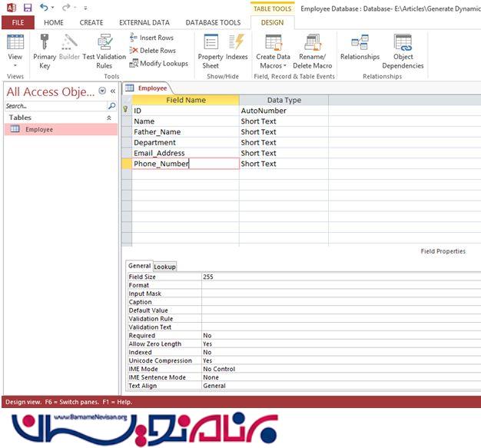
Task: Open All Access Objects category dropdown
Action: 102,91
